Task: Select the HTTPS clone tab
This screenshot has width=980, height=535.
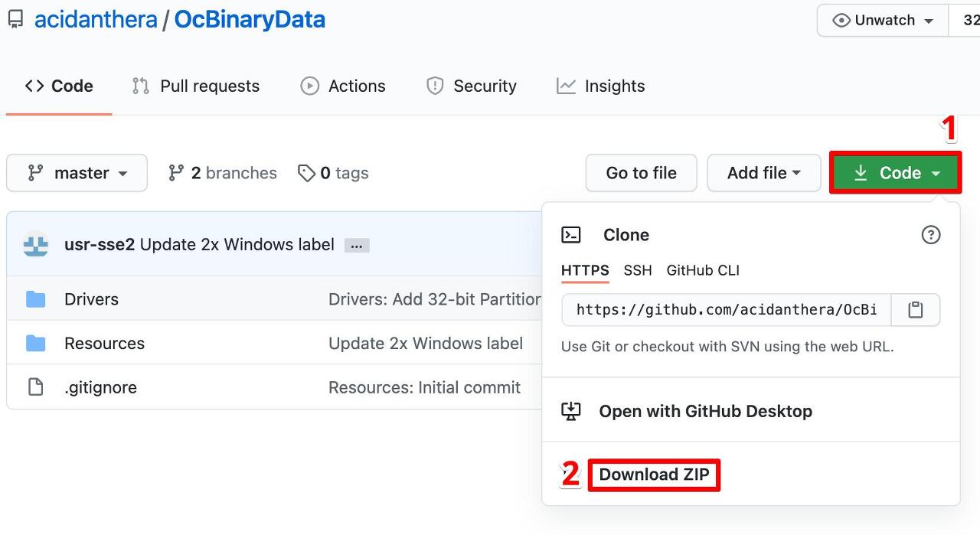Action: point(585,270)
